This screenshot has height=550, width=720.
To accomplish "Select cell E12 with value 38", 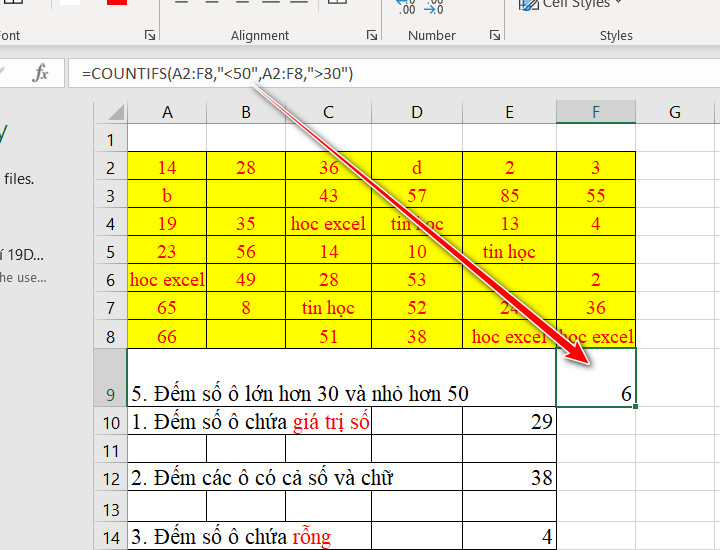I will coord(509,478).
